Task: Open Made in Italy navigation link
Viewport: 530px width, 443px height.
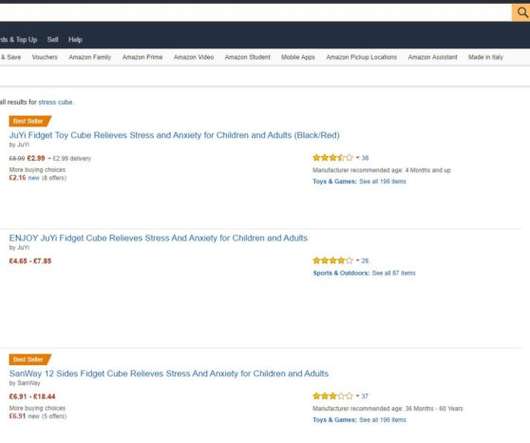Action: point(485,57)
